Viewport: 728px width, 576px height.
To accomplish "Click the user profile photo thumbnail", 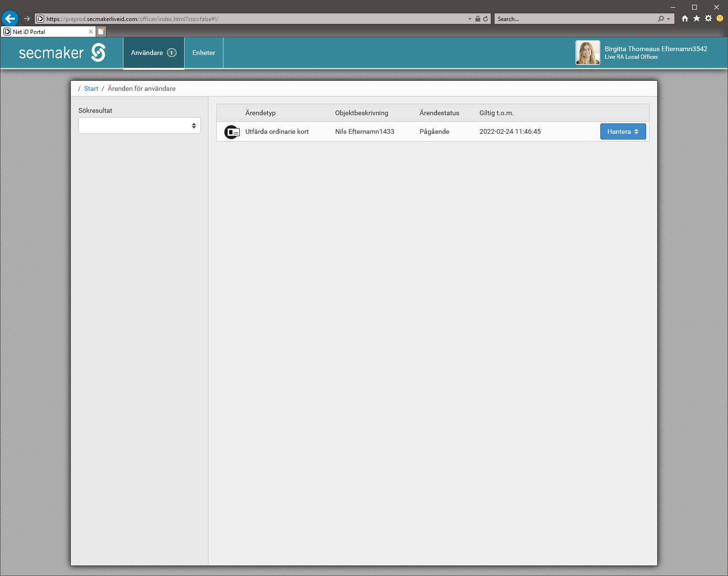I will [587, 53].
